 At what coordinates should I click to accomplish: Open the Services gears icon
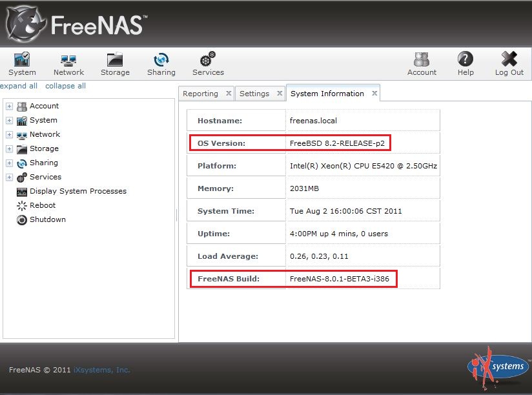pyautogui.click(x=208, y=65)
